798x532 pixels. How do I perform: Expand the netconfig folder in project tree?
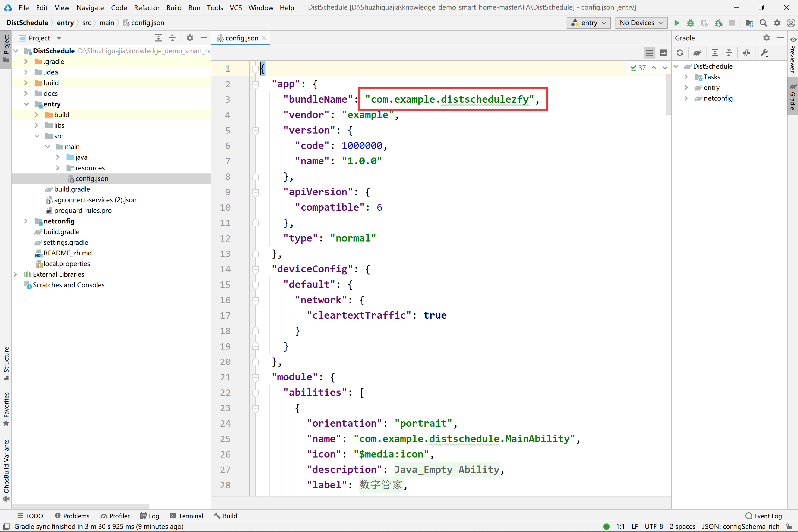tap(26, 221)
